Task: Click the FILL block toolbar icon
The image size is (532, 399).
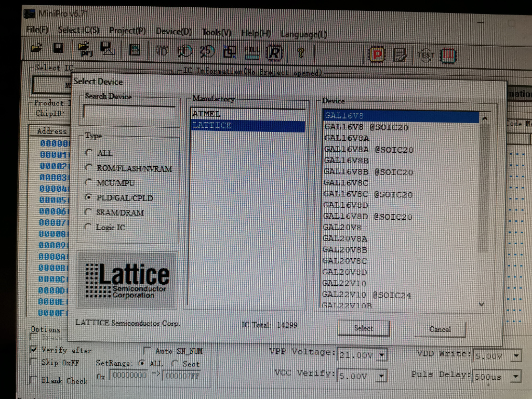Action: pyautogui.click(x=252, y=51)
